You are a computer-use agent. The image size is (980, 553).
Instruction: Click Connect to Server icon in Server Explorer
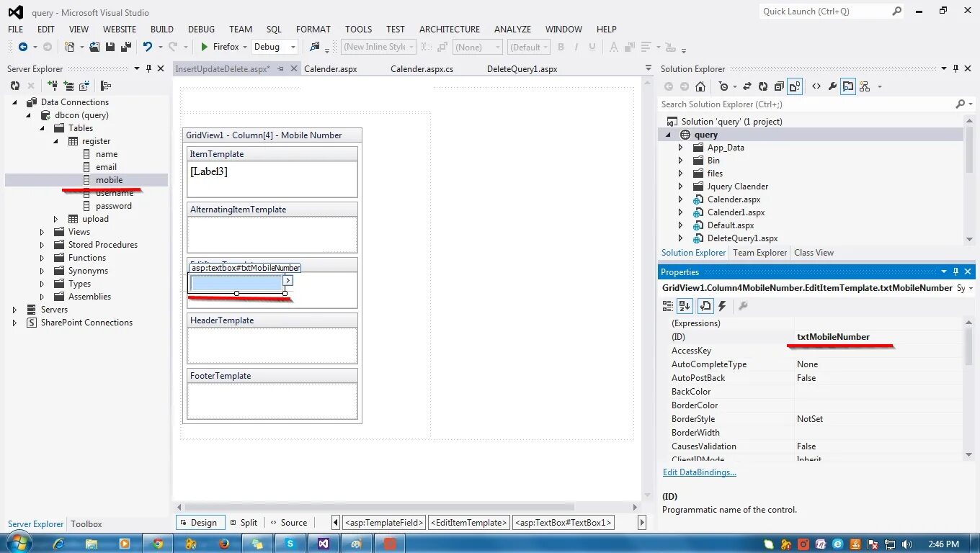[68, 86]
